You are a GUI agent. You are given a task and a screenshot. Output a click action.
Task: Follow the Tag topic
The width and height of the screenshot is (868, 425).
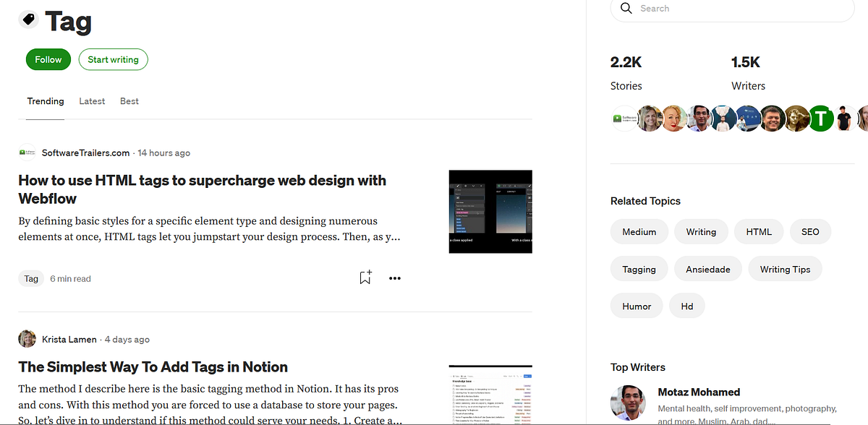point(48,59)
